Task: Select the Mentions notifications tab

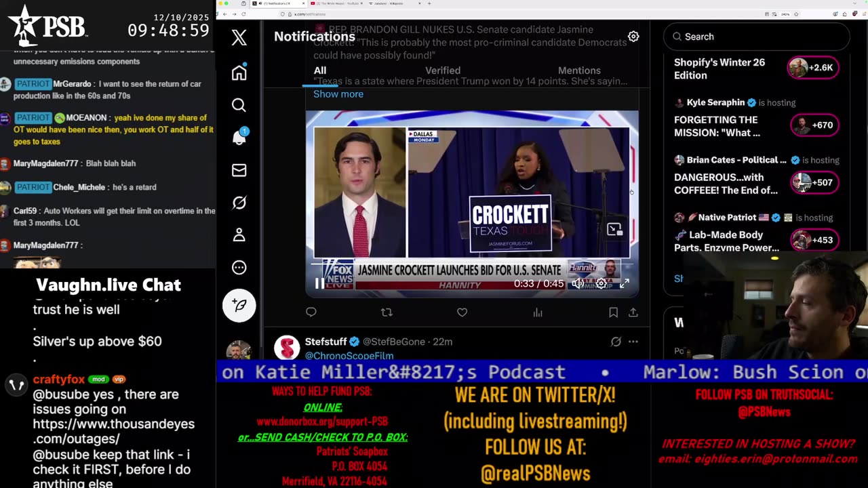Action: pyautogui.click(x=579, y=70)
